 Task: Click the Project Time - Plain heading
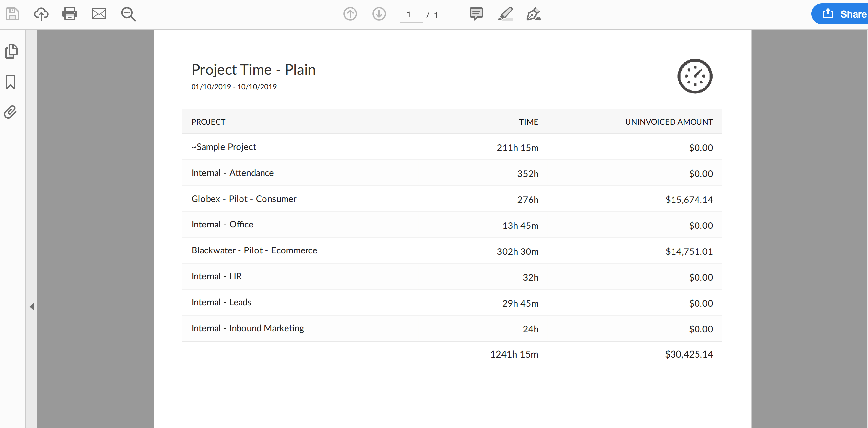point(253,70)
